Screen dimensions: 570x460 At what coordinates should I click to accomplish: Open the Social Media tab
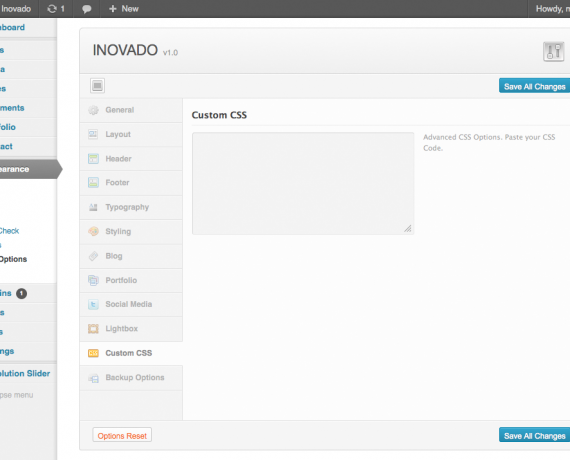pos(131,304)
